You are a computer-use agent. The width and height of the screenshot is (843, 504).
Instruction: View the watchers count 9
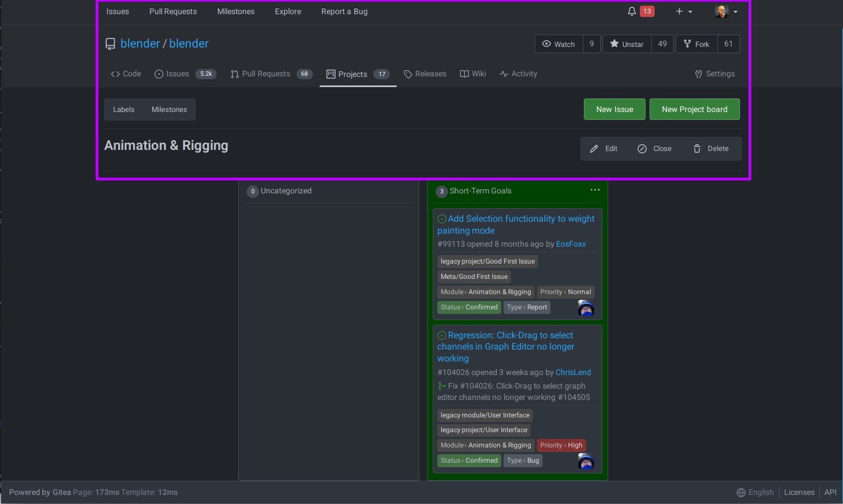(x=592, y=44)
